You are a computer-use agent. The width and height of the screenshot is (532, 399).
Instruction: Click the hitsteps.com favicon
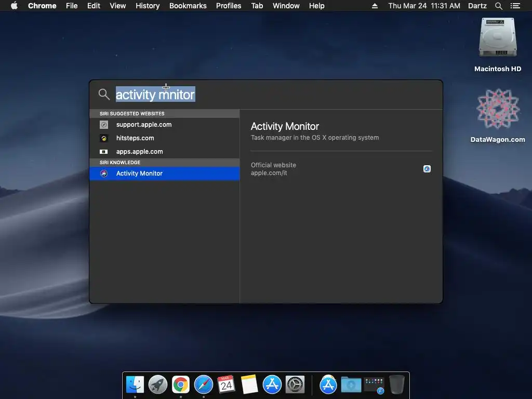point(104,138)
